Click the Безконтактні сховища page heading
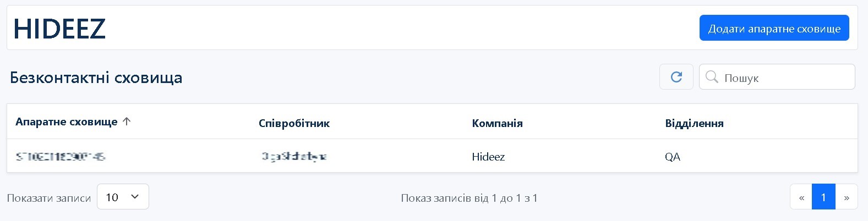The width and height of the screenshot is (868, 221). [96, 78]
